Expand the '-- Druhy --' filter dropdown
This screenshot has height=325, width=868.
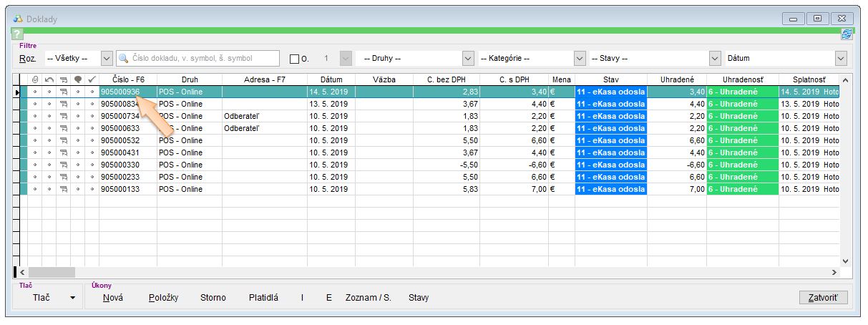click(468, 59)
